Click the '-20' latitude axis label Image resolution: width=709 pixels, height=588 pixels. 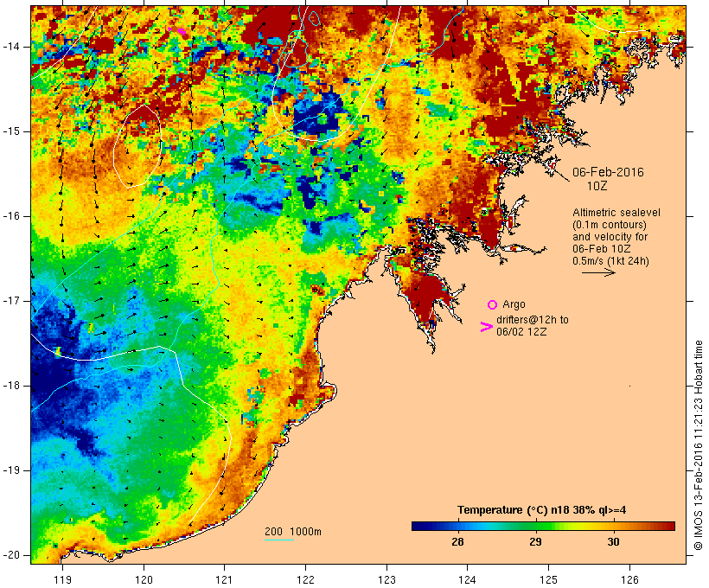click(11, 555)
